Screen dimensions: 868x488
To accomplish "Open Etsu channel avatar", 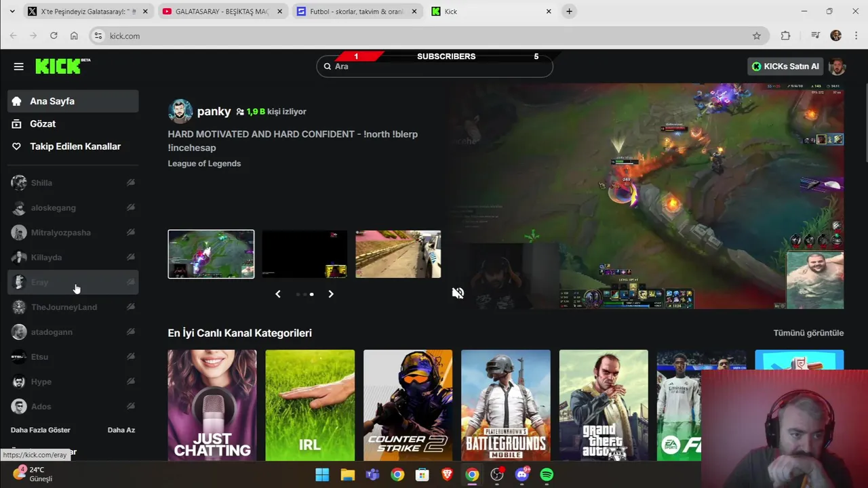I will (x=19, y=357).
